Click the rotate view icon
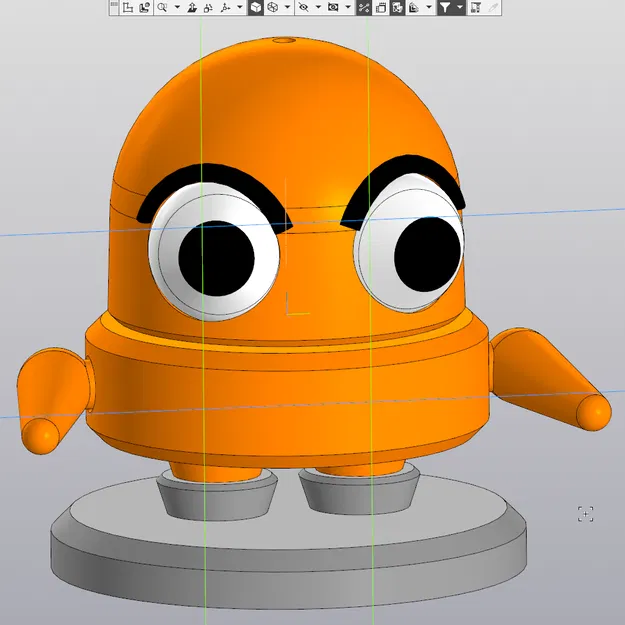The image size is (625, 625). [x=208, y=7]
